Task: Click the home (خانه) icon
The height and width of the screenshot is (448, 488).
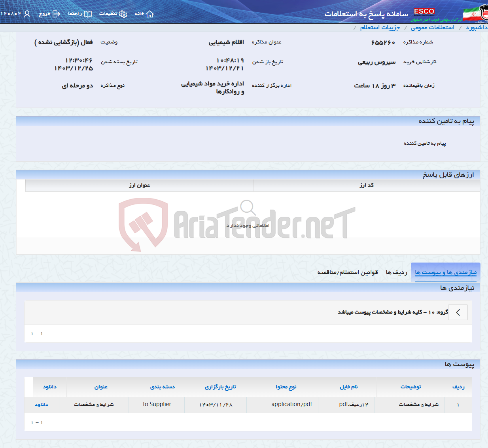Action: (x=149, y=14)
